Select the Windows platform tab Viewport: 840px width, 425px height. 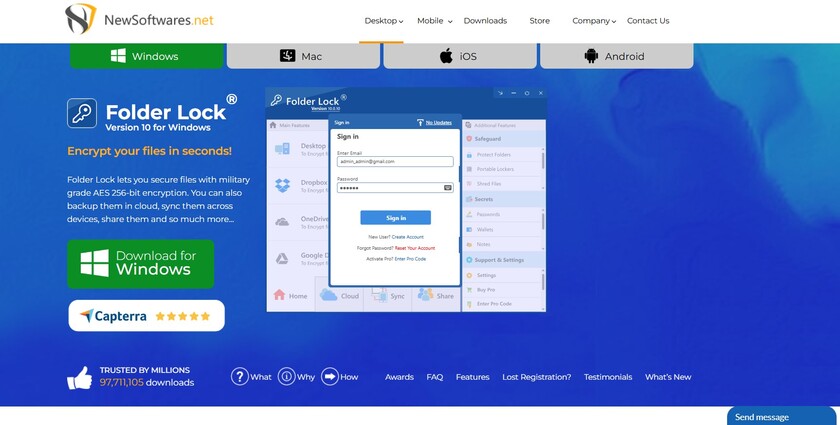coord(146,56)
